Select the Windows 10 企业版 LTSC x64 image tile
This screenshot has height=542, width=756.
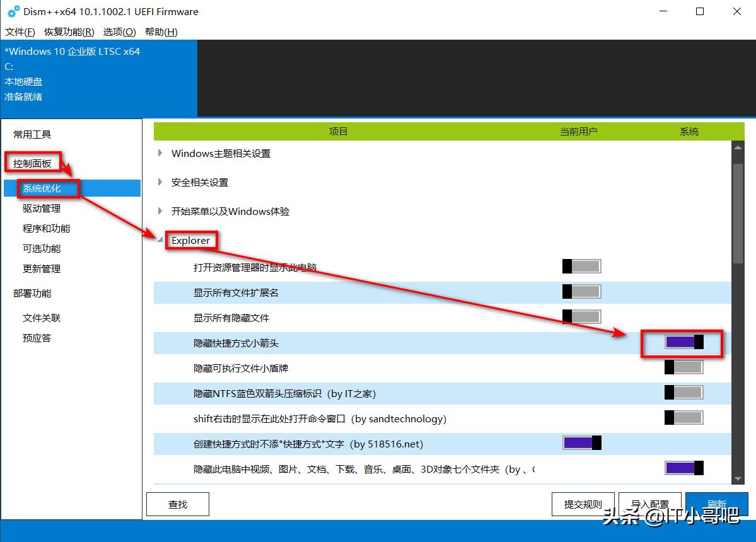point(99,78)
